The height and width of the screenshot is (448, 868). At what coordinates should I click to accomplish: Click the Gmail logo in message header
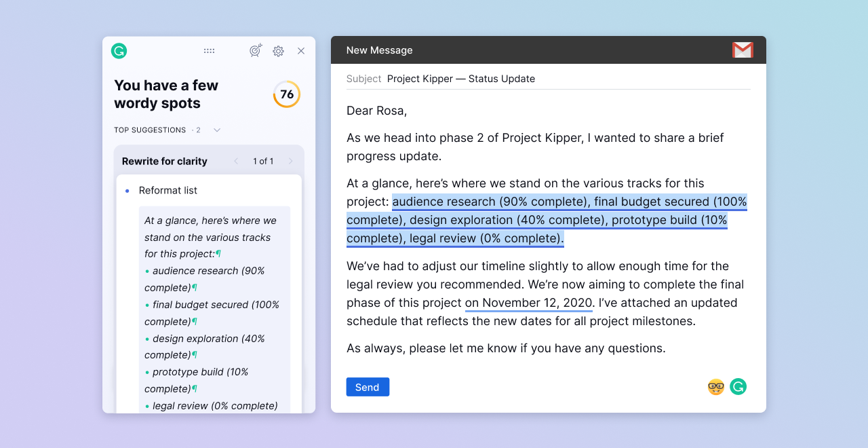pyautogui.click(x=743, y=50)
